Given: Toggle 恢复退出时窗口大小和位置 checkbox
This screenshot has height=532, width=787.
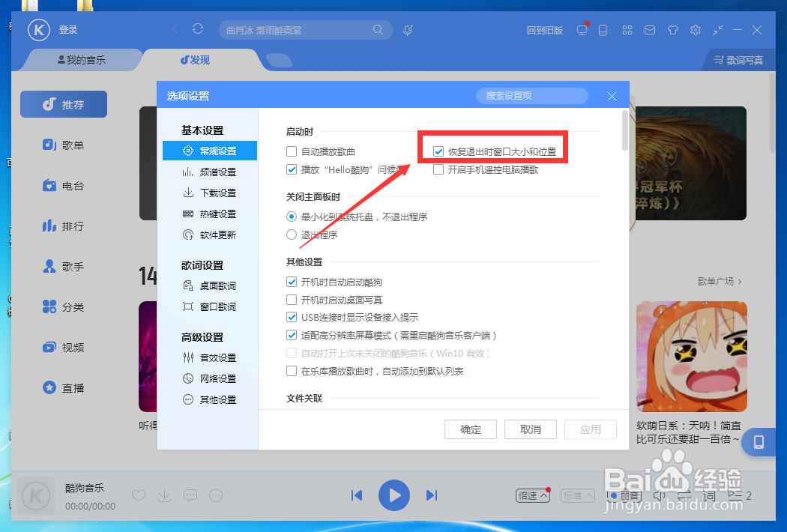Looking at the screenshot, I should click(438, 151).
